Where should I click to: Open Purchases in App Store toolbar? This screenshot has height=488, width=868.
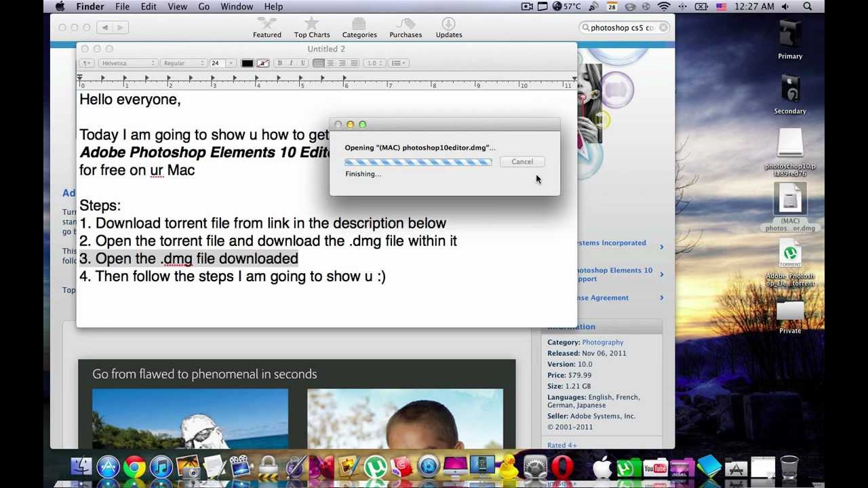tap(406, 28)
